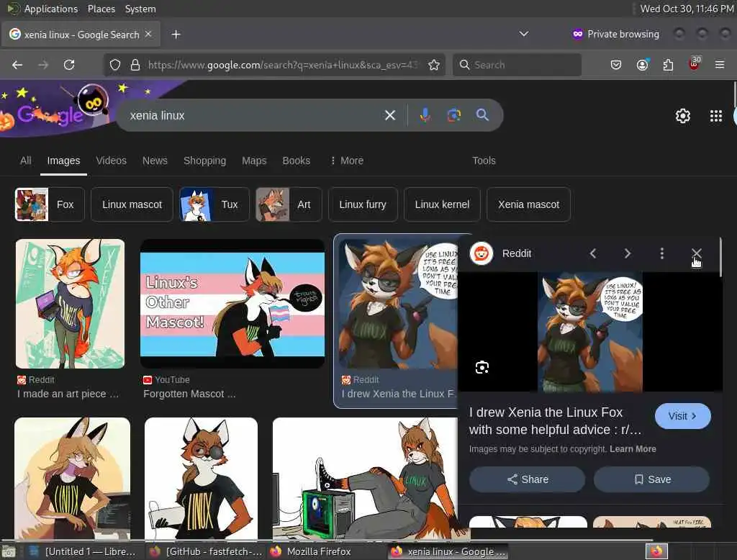Viewport: 737px width, 560px height.
Task: Open Firefox account icon
Action: 643,65
